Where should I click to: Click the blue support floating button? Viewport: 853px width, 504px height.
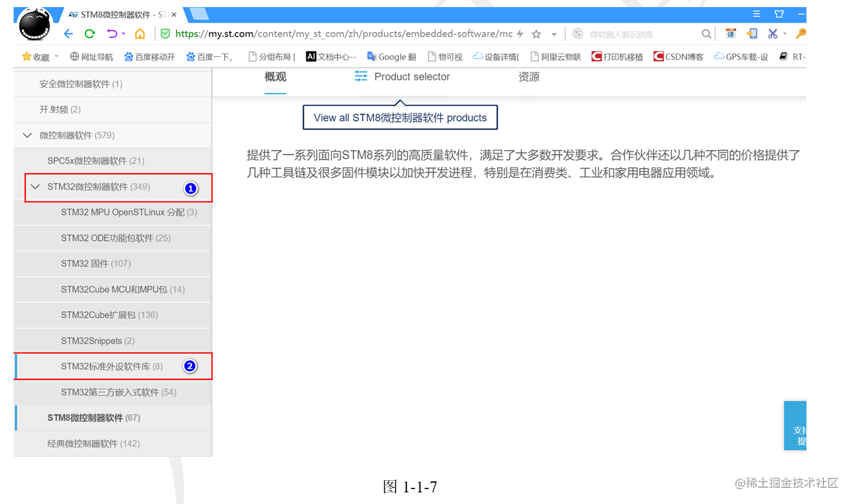click(x=795, y=425)
